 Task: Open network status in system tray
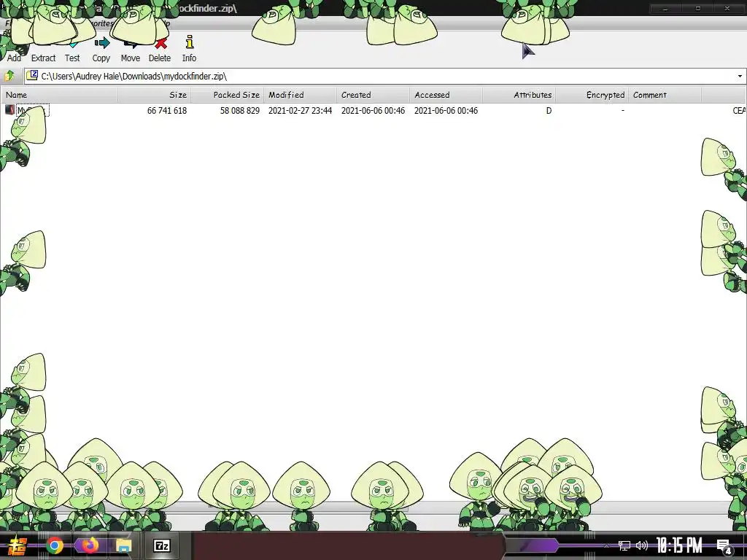(x=624, y=545)
